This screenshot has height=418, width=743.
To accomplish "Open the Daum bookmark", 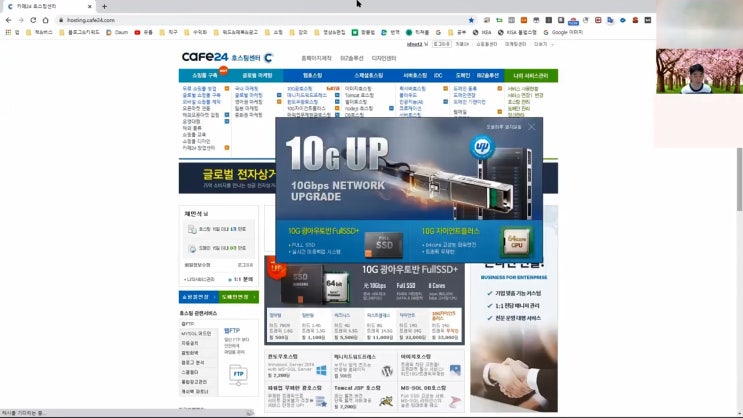I will click(117, 32).
